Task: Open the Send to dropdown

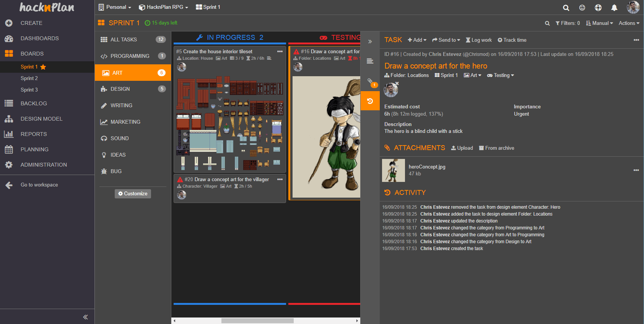Action: pos(446,40)
